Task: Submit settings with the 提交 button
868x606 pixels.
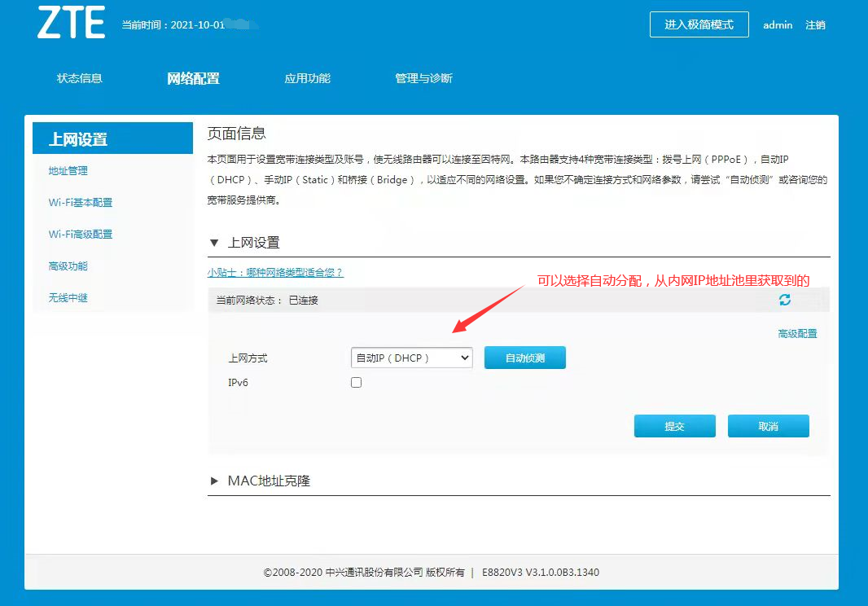Action: click(674, 426)
